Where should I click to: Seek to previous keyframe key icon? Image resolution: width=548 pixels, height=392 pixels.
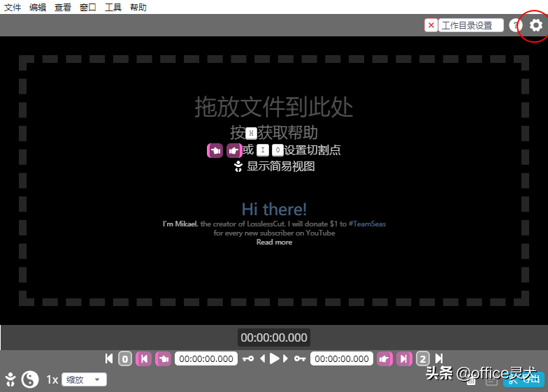(x=248, y=359)
